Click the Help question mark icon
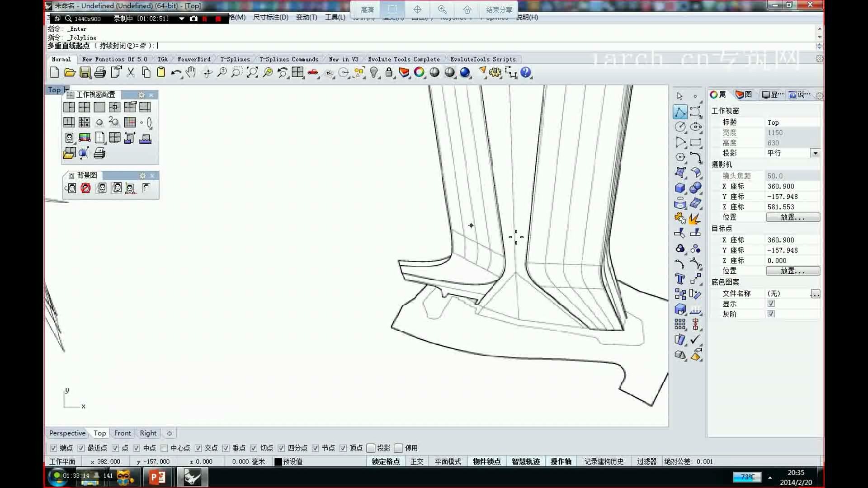868x488 pixels. click(x=525, y=72)
